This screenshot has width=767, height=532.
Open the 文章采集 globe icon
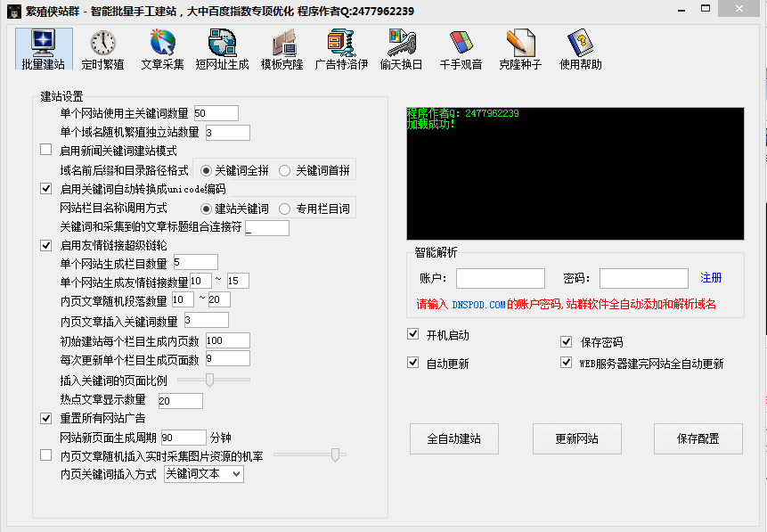(x=162, y=49)
